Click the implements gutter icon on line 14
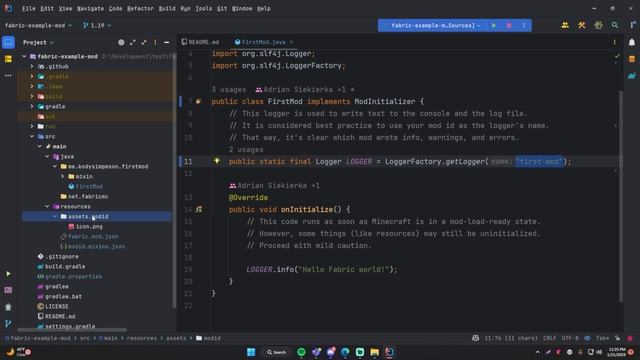 [199, 209]
